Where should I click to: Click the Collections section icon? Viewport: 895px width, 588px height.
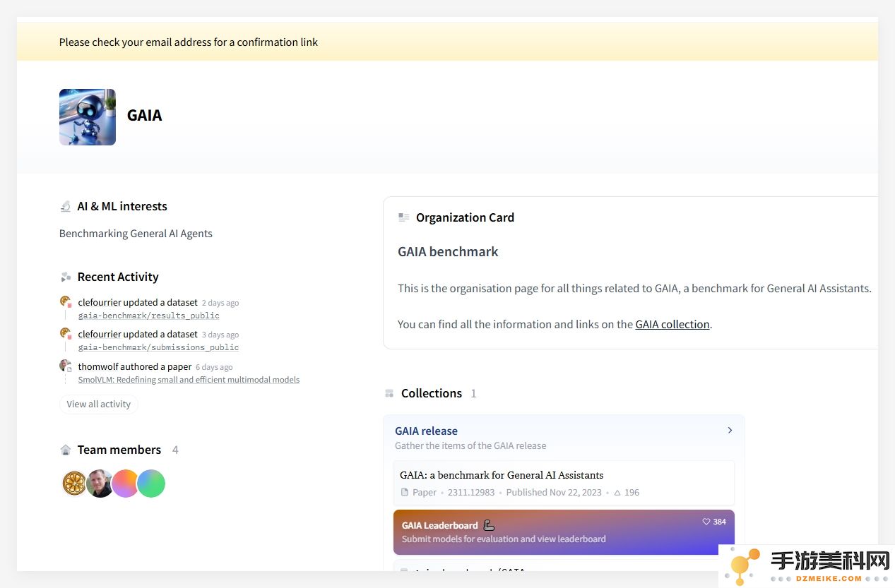389,393
